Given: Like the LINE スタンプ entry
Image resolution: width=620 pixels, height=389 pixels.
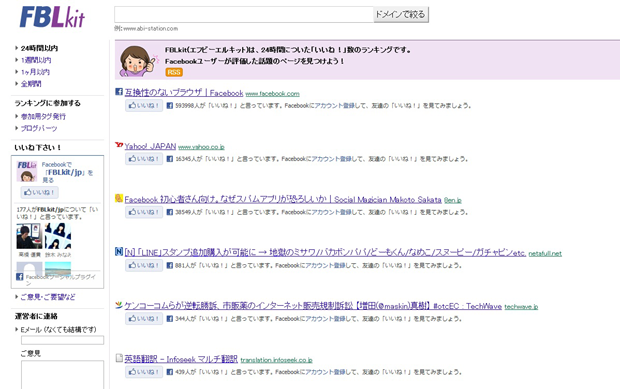Looking at the screenshot, I should [144, 265].
